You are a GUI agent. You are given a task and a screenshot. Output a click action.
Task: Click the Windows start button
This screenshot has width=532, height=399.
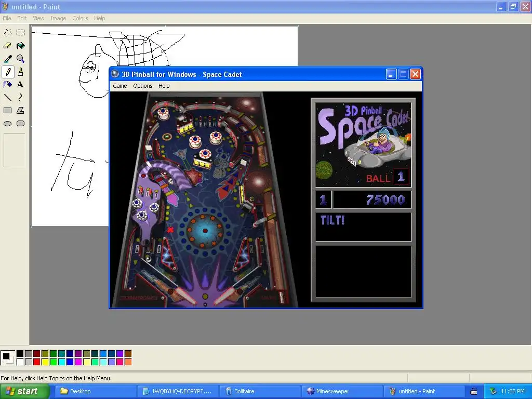[25, 391]
